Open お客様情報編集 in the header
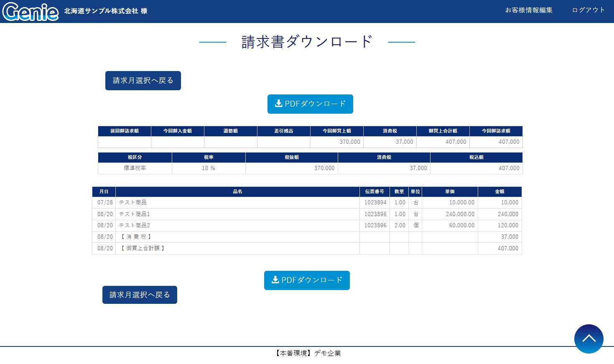Viewport: 614px width, 364px height. tap(529, 10)
